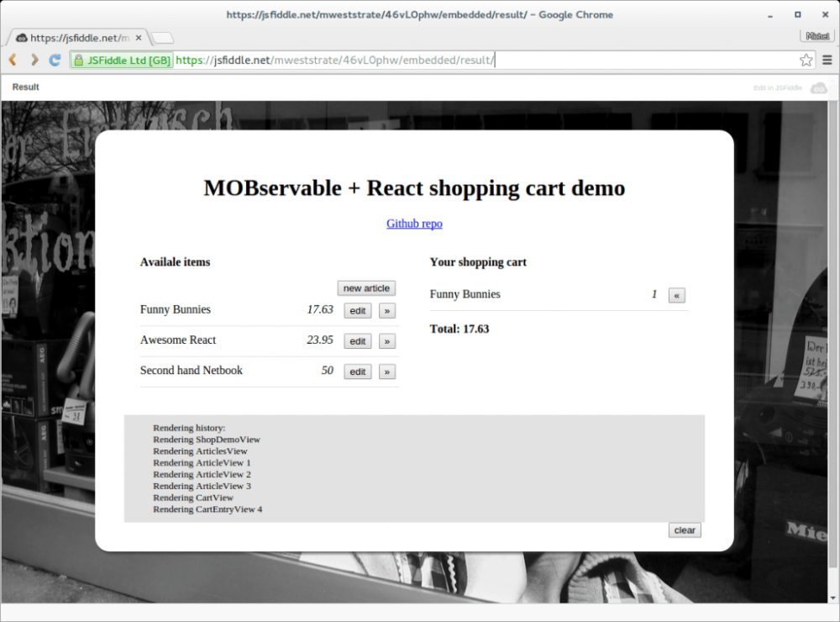
Task: Click the Edit in JSFiddle link
Action: (777, 88)
